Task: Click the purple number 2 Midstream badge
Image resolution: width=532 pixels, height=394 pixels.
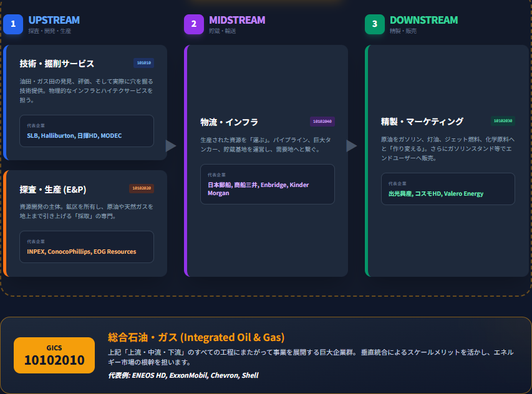Action: click(x=193, y=24)
